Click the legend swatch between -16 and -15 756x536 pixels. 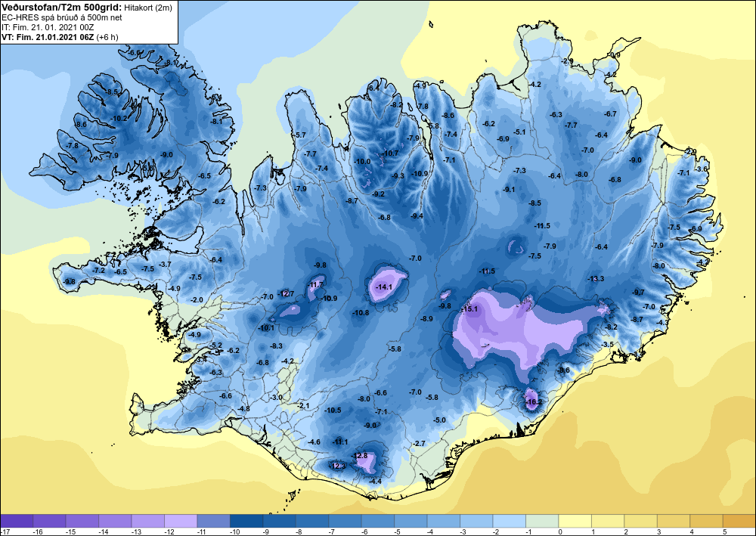(x=50, y=521)
